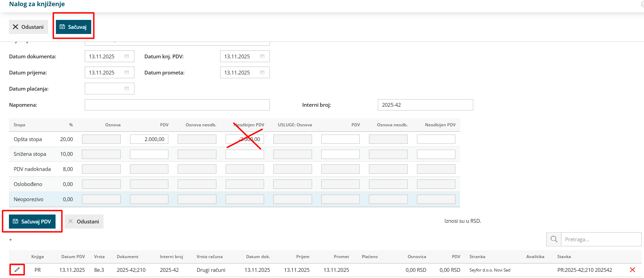Open calendar for Datum prometa
644x278 pixels.
point(262,72)
